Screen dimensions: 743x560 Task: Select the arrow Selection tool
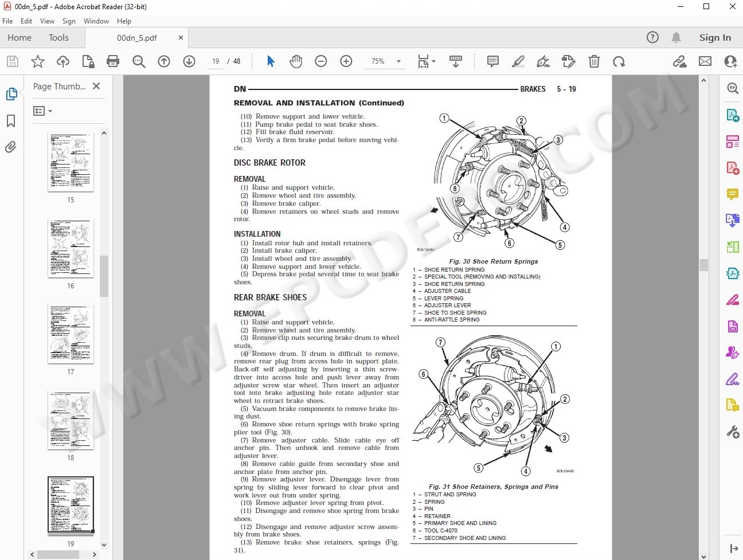[271, 61]
